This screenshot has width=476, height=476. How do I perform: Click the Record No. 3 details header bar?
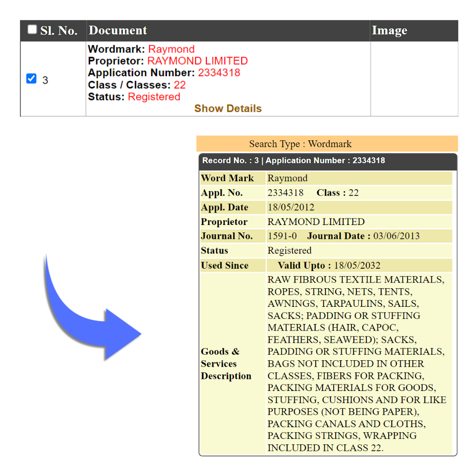[327, 161]
